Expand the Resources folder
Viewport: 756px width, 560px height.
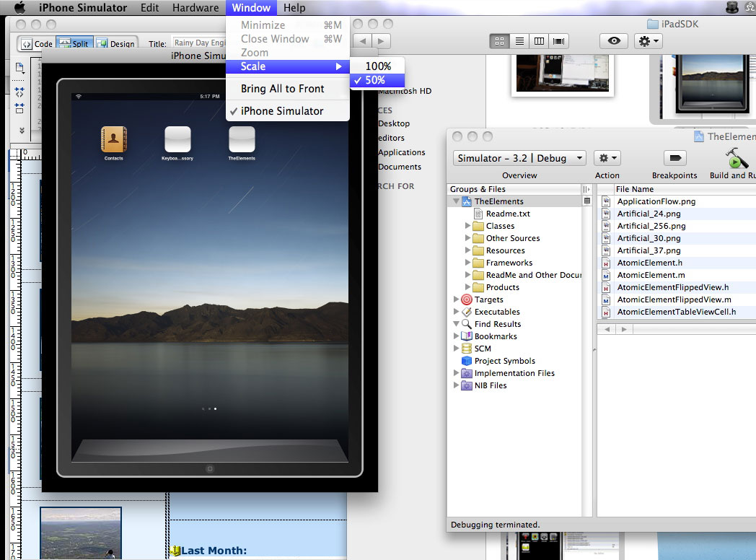pyautogui.click(x=467, y=250)
